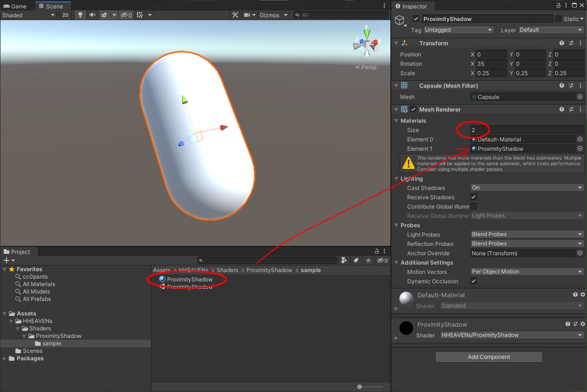
Task: Toggle the grid visibility in Scene view
Action: (x=139, y=15)
